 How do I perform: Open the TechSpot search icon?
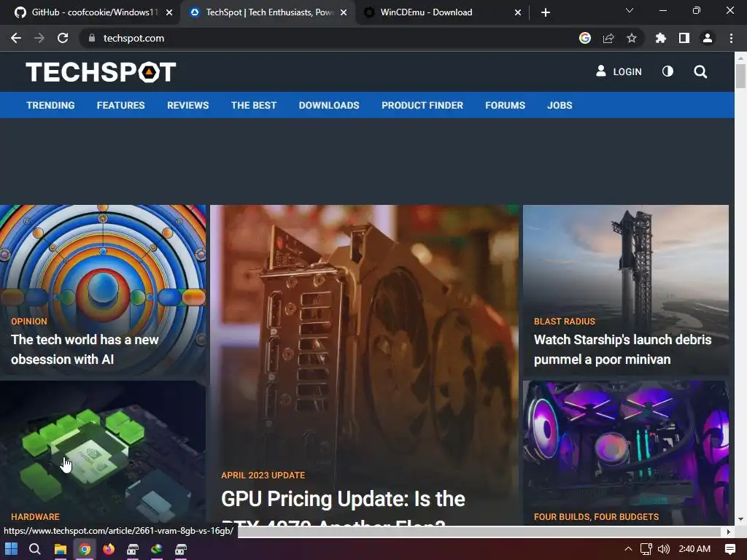click(x=700, y=72)
